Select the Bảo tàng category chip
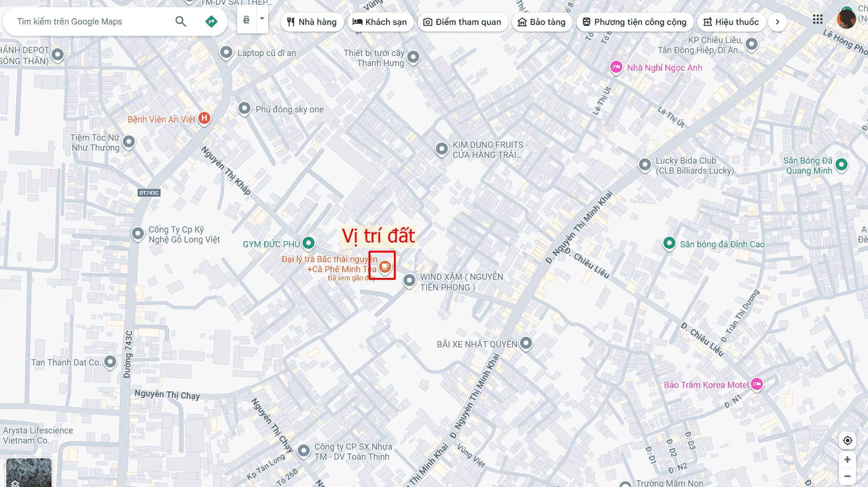Image resolution: width=868 pixels, height=487 pixels. [542, 22]
